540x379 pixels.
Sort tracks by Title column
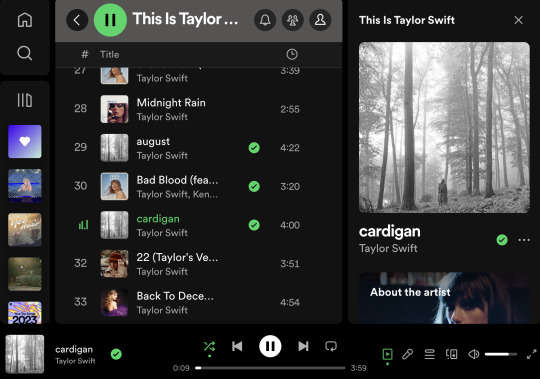click(x=110, y=54)
